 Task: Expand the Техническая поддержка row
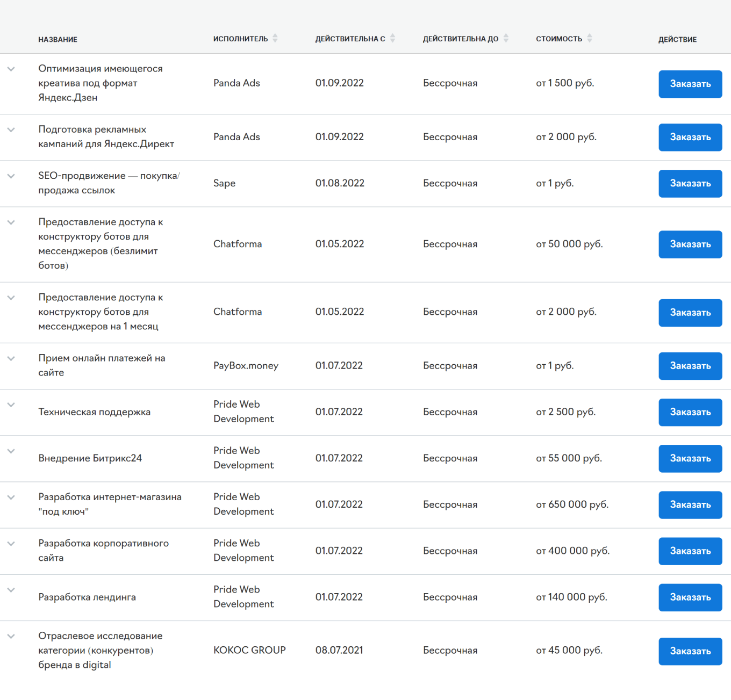point(11,405)
